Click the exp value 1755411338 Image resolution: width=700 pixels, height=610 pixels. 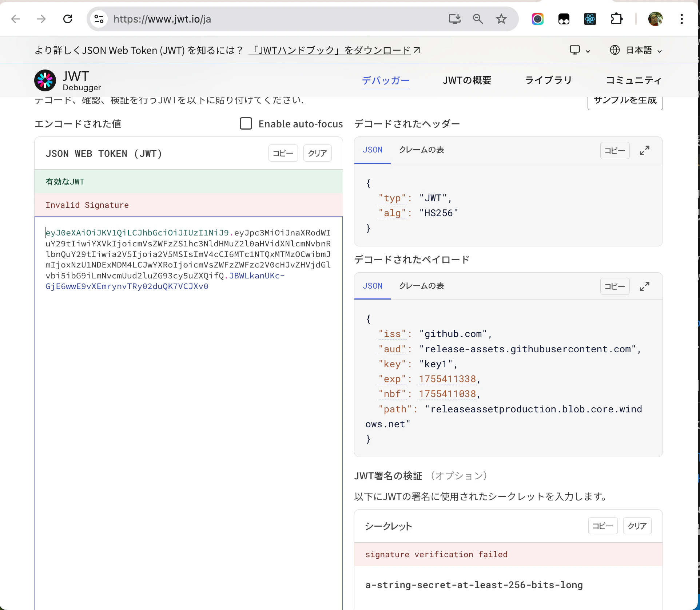pyautogui.click(x=447, y=379)
